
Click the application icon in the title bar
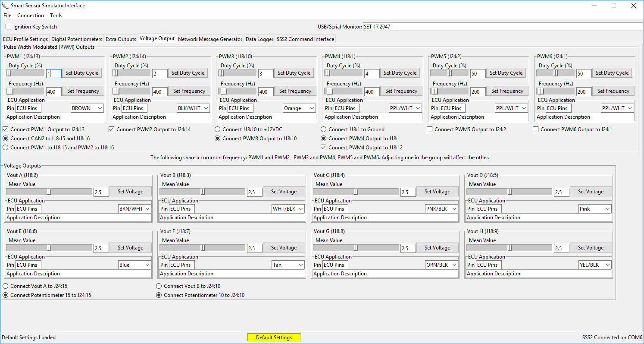[x=5, y=6]
